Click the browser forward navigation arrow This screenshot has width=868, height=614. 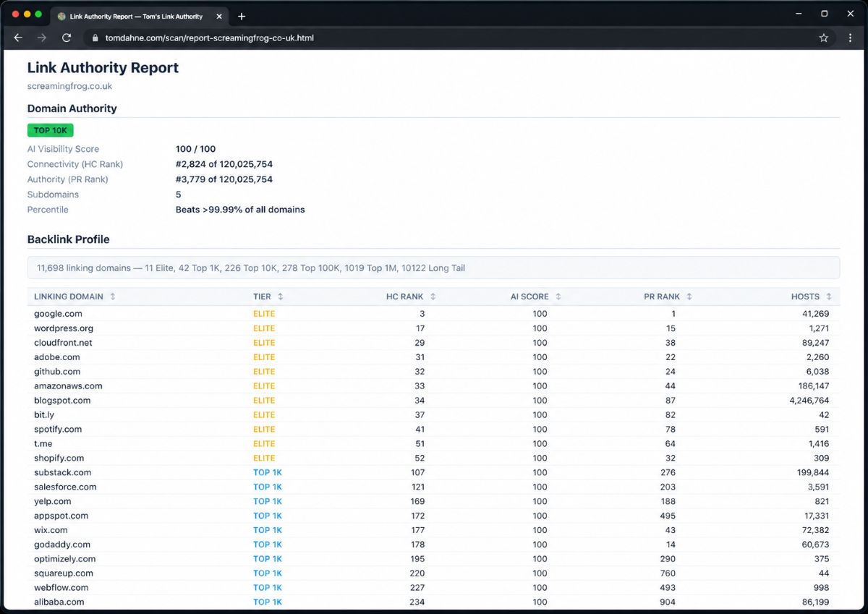pyautogui.click(x=42, y=38)
